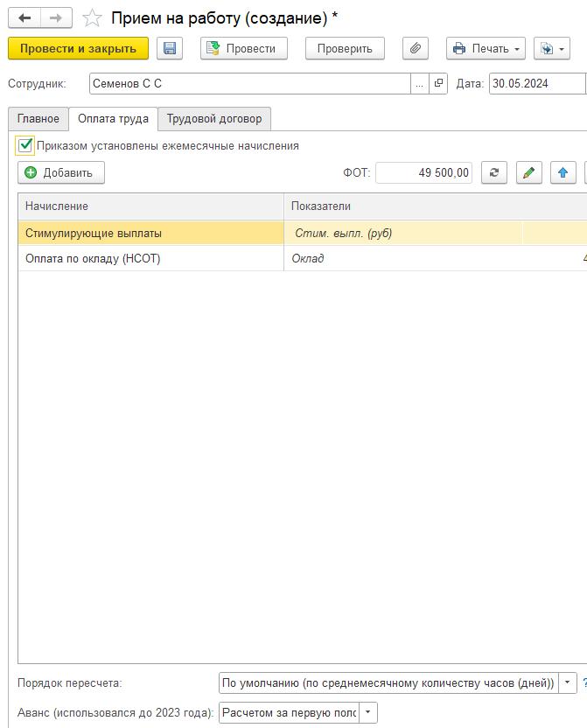587x728 pixels.
Task: Add document to favorites with star
Action: point(92,18)
